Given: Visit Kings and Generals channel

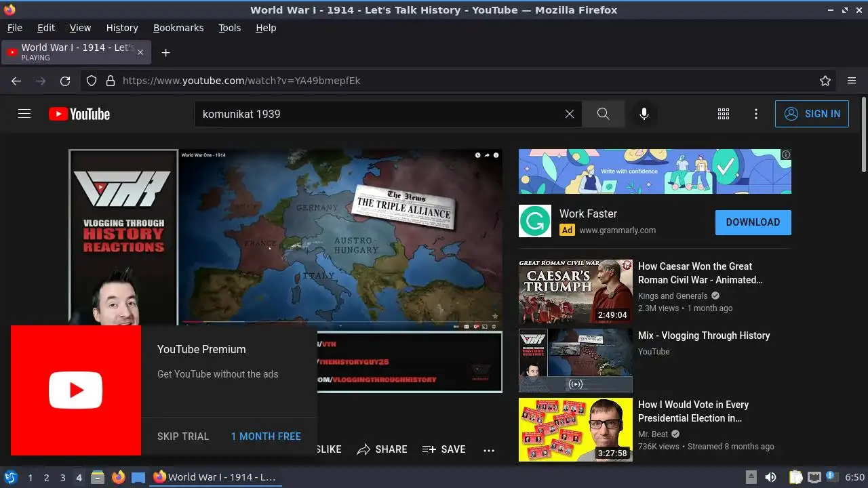Looking at the screenshot, I should (x=673, y=296).
